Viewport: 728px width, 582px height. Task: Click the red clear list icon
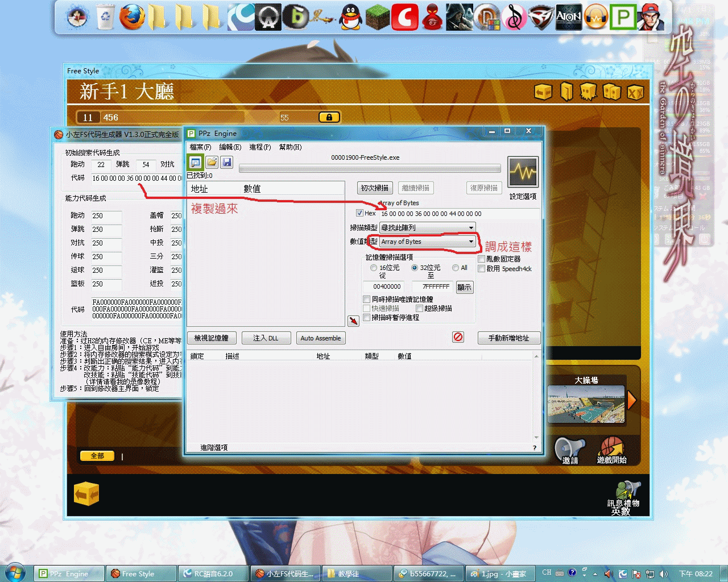[458, 337]
